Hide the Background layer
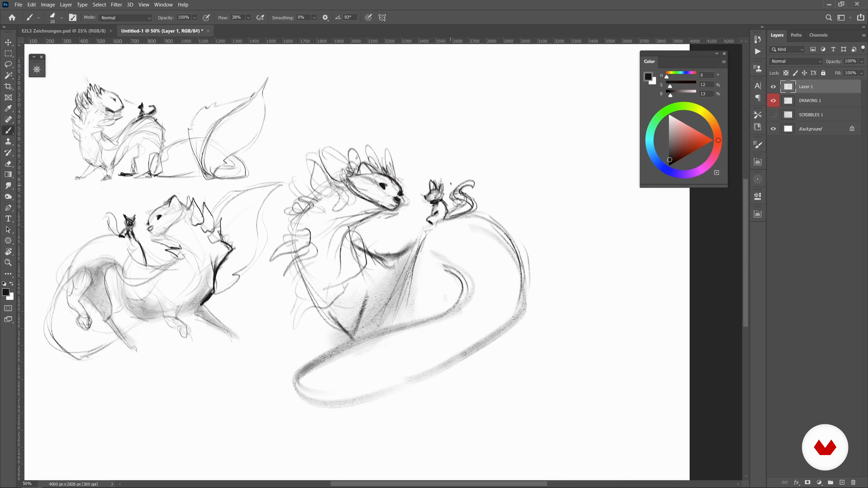This screenshot has height=488, width=868. (773, 129)
